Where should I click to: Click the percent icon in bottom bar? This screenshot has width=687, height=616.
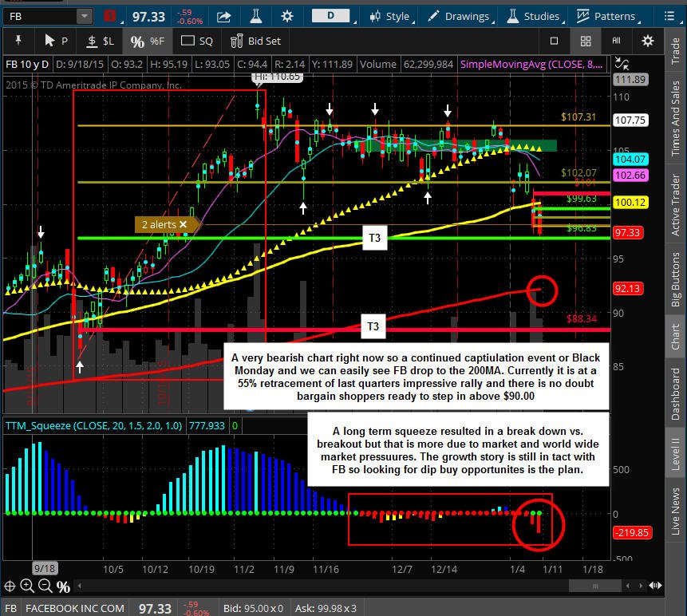[x=63, y=586]
